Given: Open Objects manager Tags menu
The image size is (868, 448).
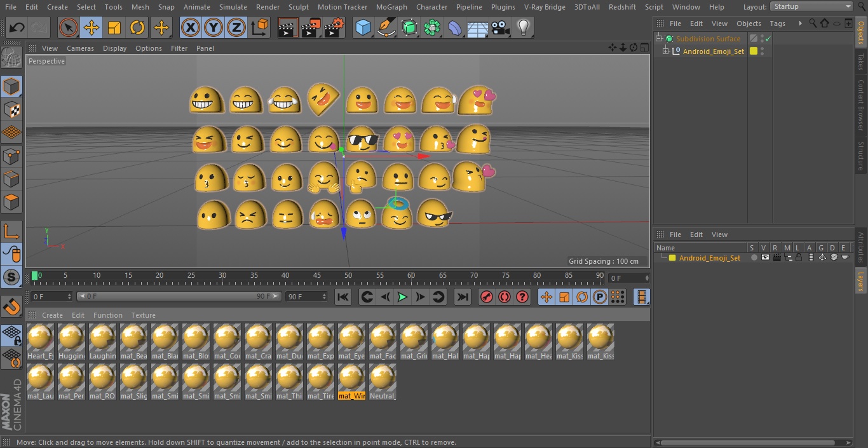Looking at the screenshot, I should coord(777,24).
